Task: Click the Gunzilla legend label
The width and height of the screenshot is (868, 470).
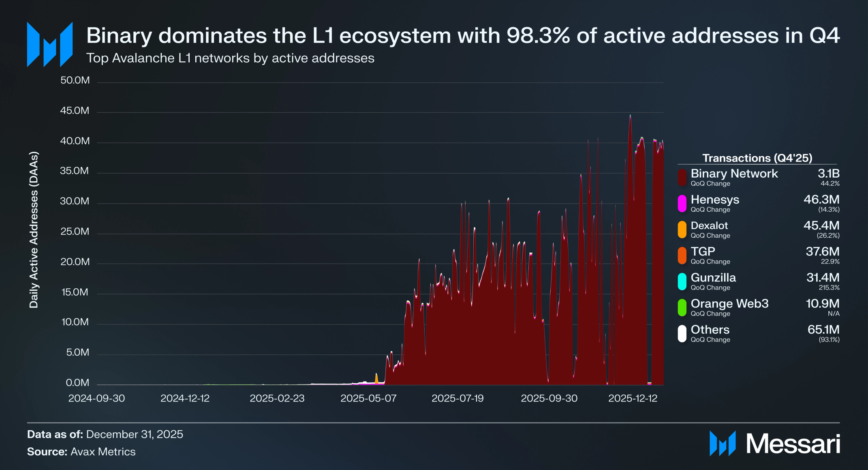Action: (x=713, y=278)
